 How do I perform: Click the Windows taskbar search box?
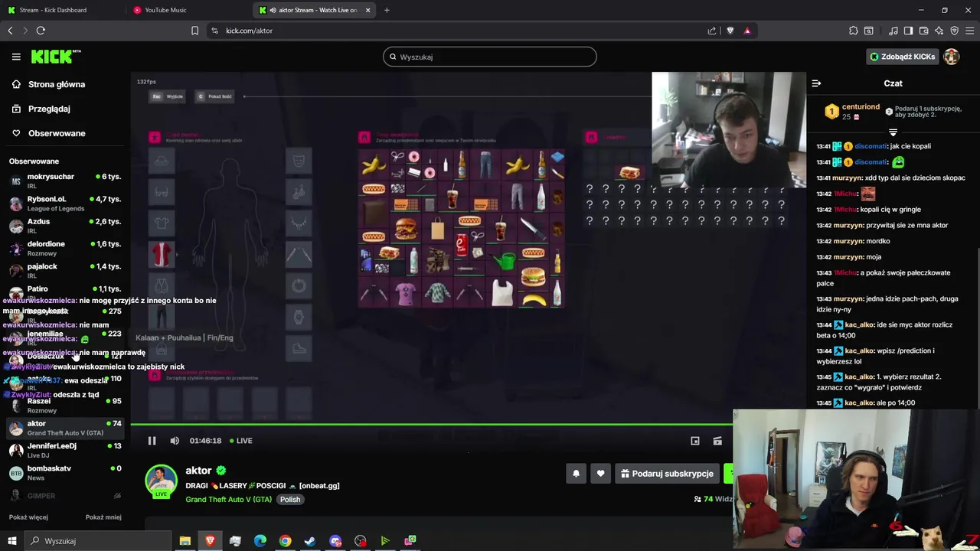pos(98,541)
